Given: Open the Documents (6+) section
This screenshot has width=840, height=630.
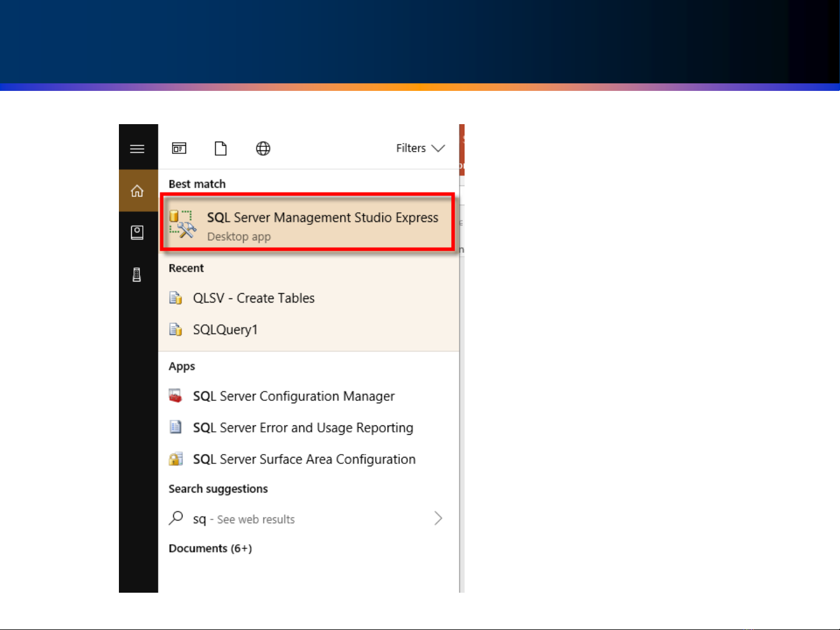Looking at the screenshot, I should [x=210, y=548].
